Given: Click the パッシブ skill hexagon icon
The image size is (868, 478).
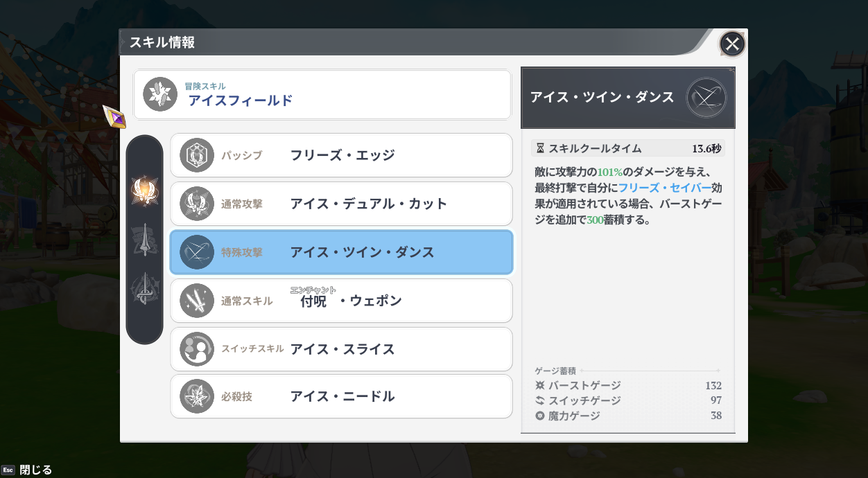Looking at the screenshot, I should point(197,155).
